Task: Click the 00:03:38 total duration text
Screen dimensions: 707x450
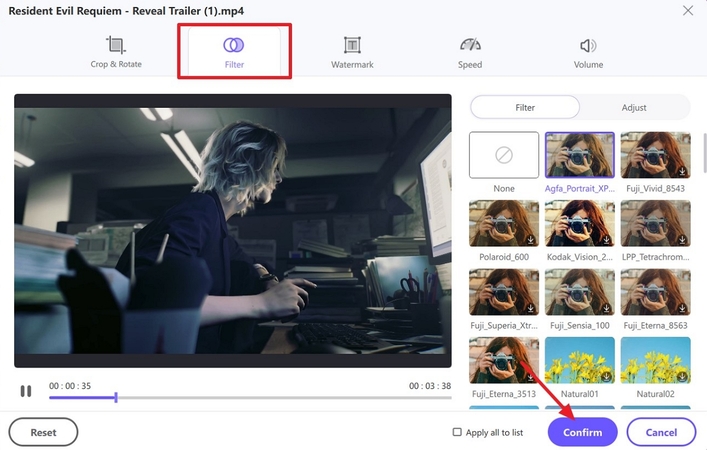Action: coord(430,386)
